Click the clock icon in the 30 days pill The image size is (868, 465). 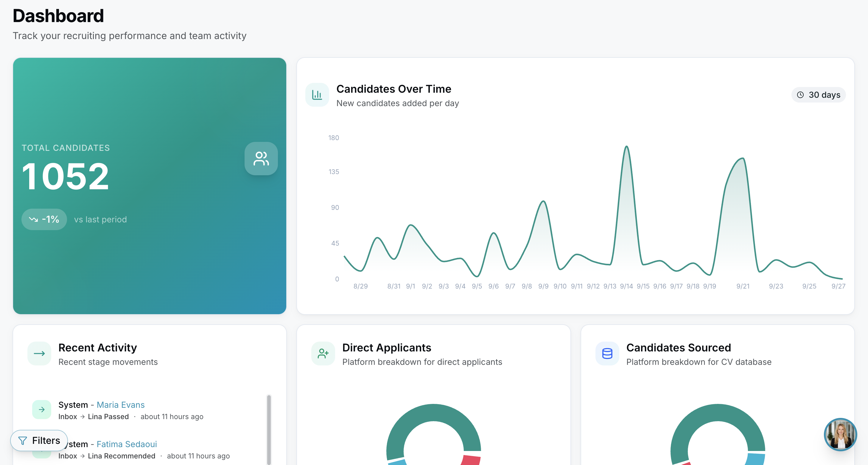(x=800, y=95)
